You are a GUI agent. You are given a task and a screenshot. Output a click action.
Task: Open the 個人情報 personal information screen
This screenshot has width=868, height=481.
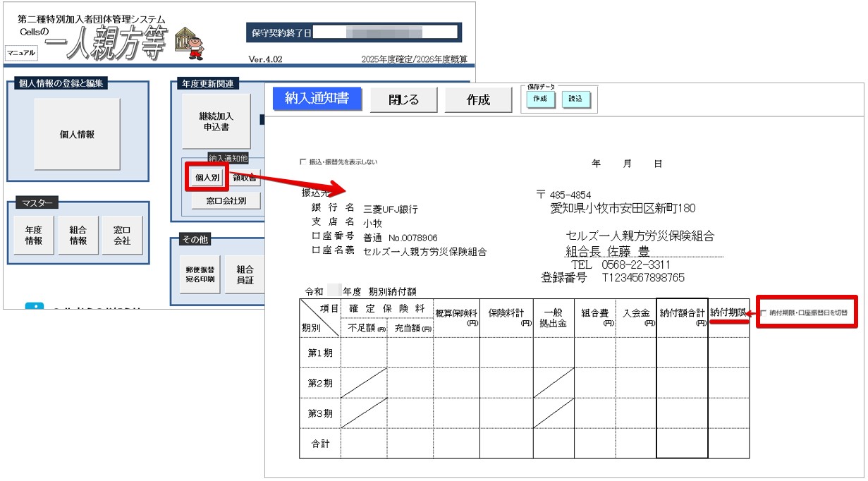point(77,134)
